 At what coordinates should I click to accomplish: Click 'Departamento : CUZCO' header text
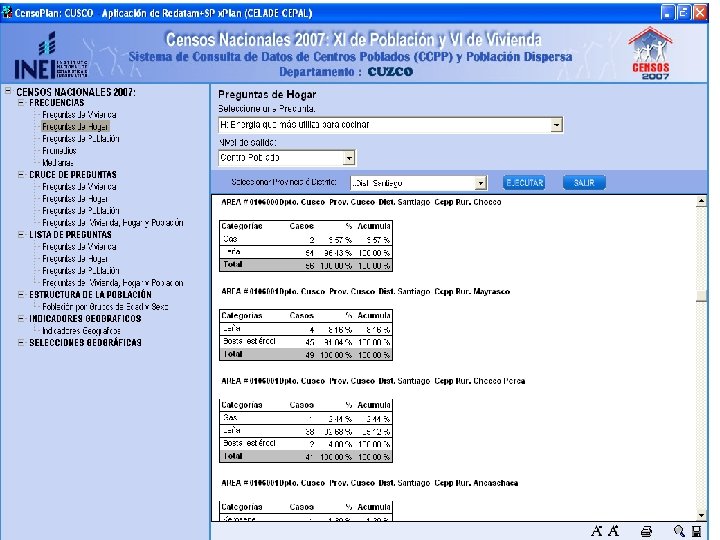346,72
